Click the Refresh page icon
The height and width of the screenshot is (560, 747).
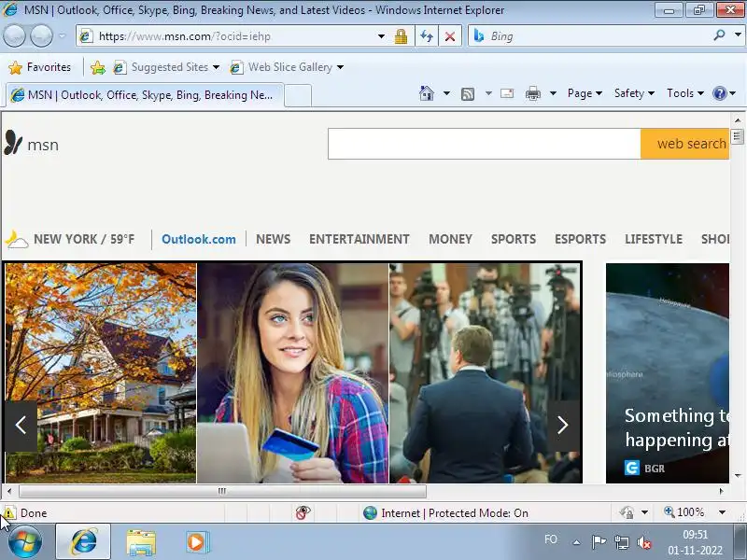427,36
